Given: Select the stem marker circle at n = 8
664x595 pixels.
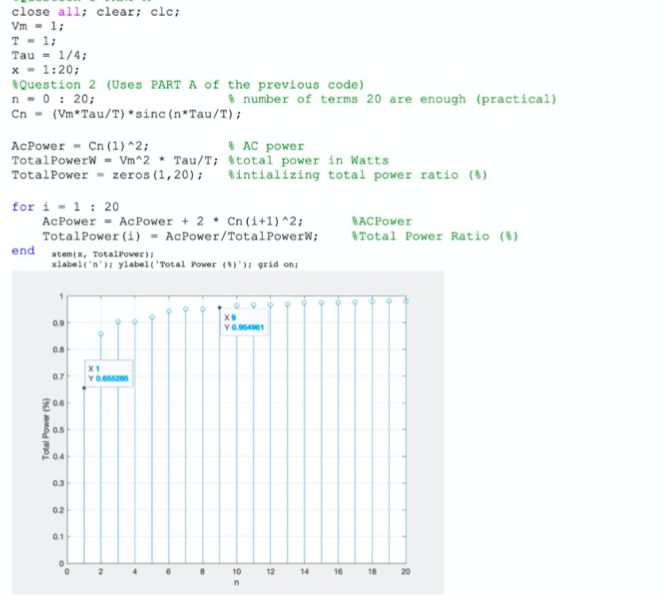Looking at the screenshot, I should tap(202, 309).
